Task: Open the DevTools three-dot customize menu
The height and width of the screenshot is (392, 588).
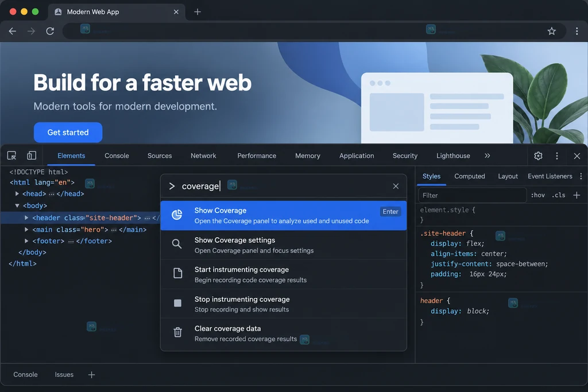Action: click(x=557, y=156)
